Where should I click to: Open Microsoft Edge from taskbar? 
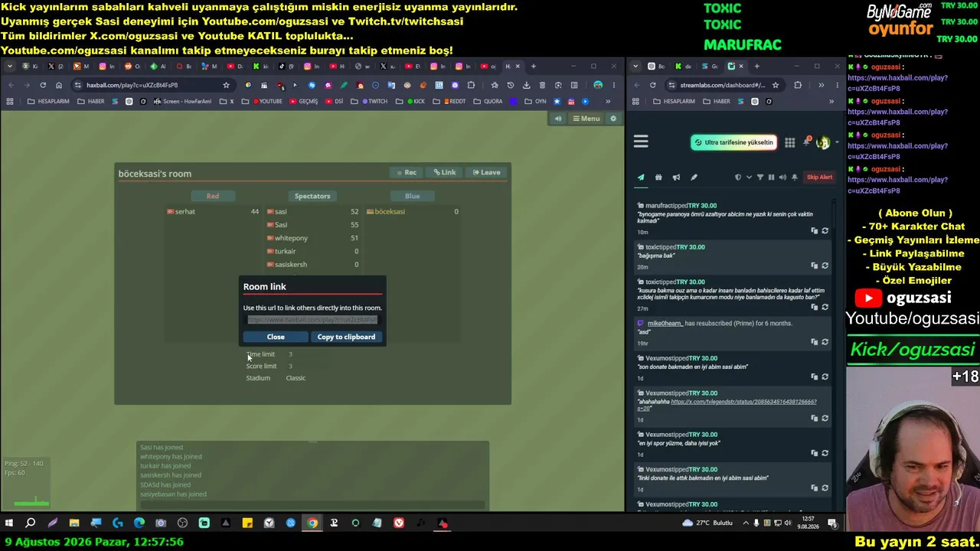139,523
